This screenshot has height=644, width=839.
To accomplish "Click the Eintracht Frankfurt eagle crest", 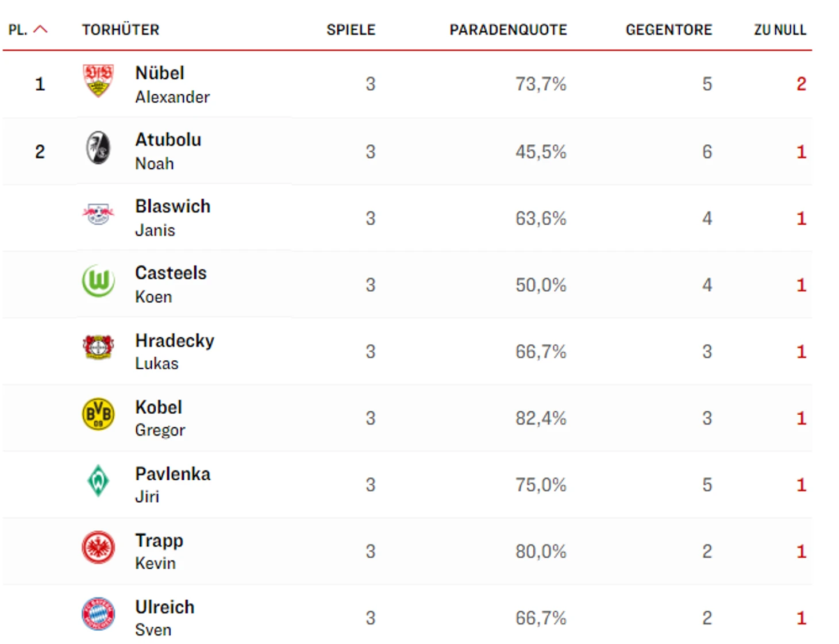I will pos(98,547).
